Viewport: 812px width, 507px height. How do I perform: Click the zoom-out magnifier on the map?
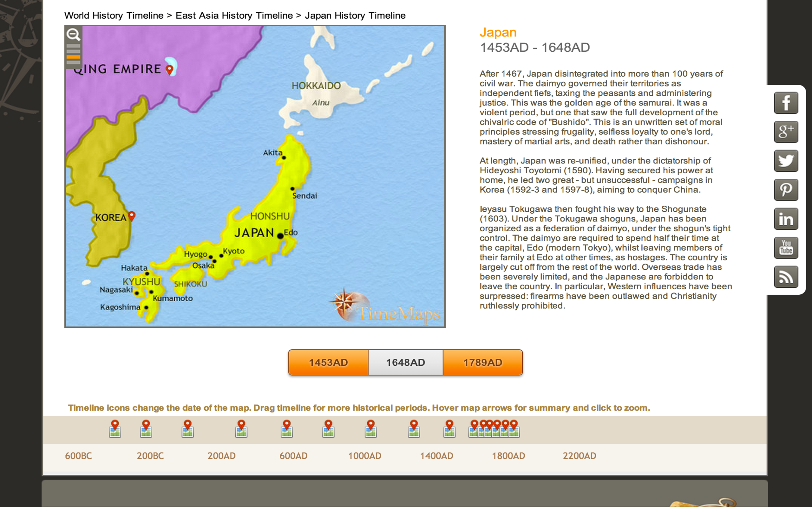74,35
